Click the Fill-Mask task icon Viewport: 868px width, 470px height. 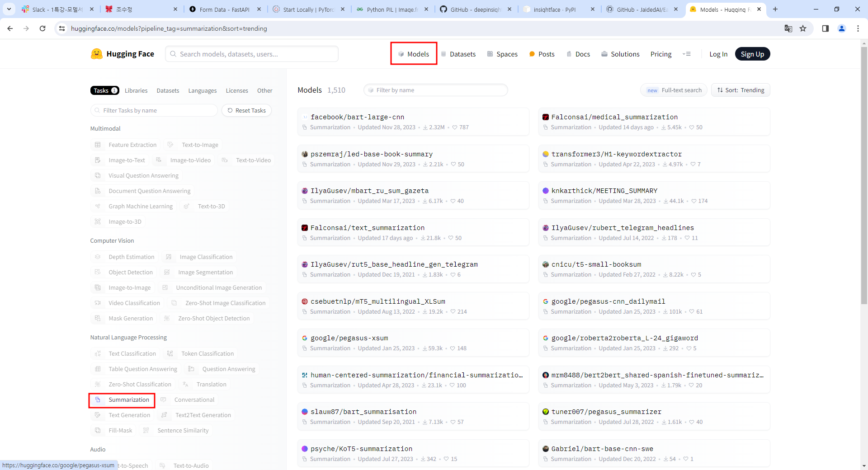(x=98, y=430)
